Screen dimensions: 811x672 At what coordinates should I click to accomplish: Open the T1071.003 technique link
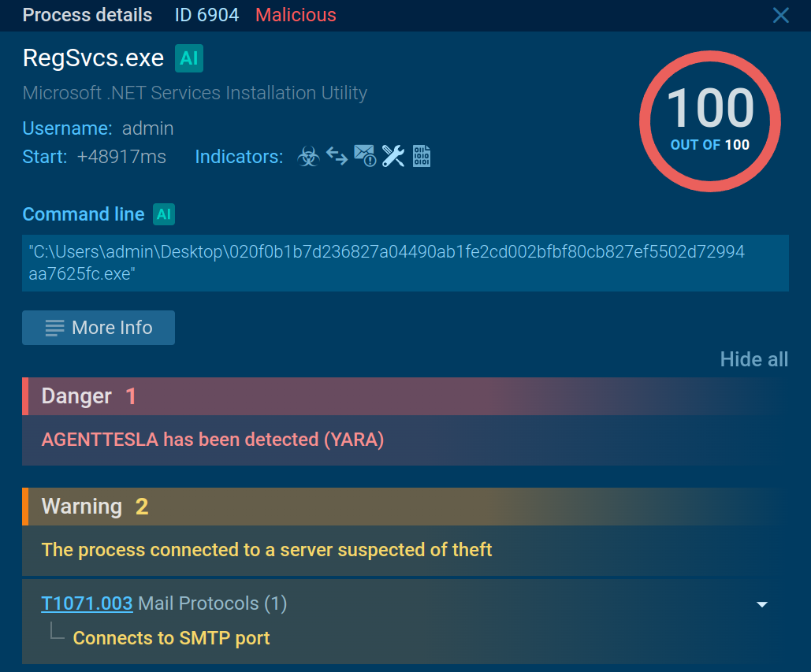[x=87, y=603]
